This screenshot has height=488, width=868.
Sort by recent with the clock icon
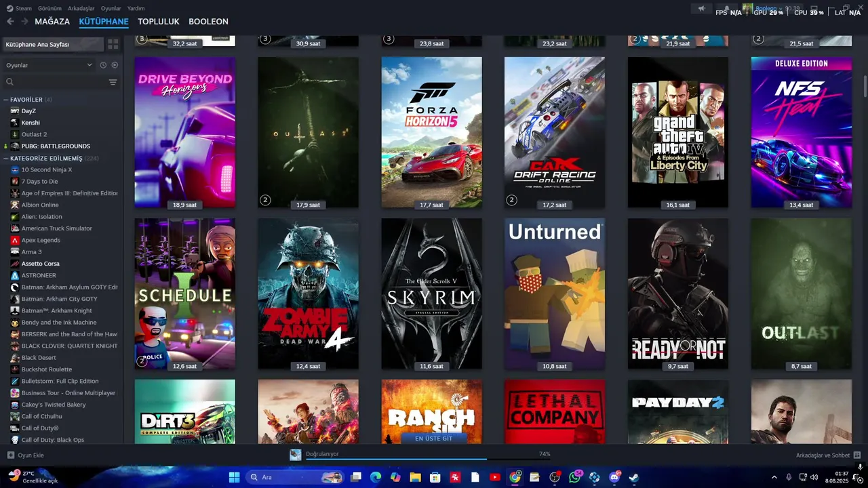click(103, 65)
